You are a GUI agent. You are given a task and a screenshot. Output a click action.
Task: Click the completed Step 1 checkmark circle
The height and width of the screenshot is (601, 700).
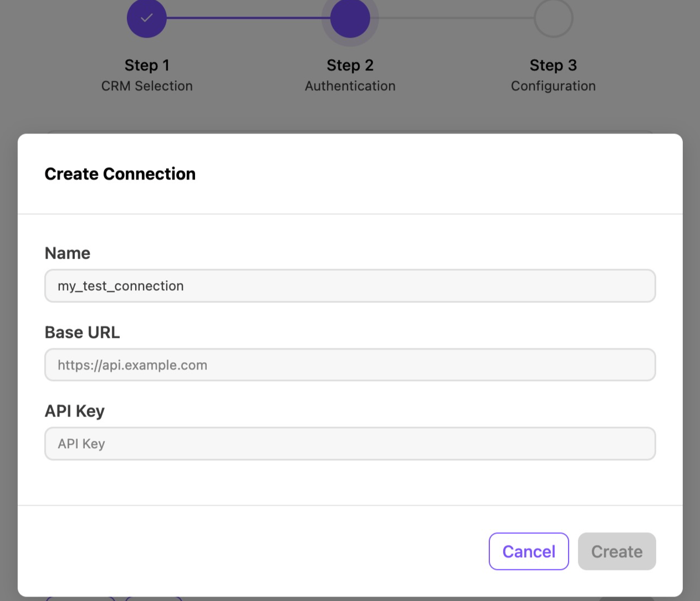147,18
